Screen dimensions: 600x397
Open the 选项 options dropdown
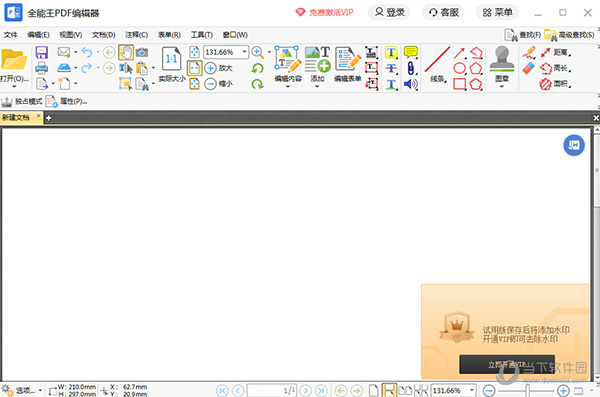tap(22, 390)
